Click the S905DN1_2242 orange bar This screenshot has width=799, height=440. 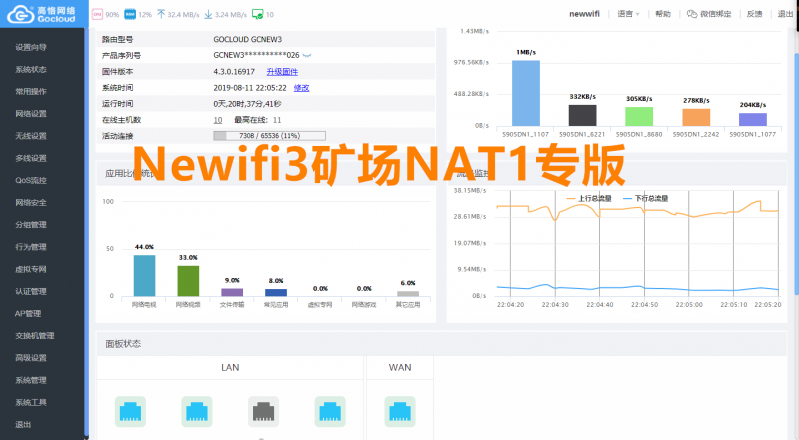696,117
